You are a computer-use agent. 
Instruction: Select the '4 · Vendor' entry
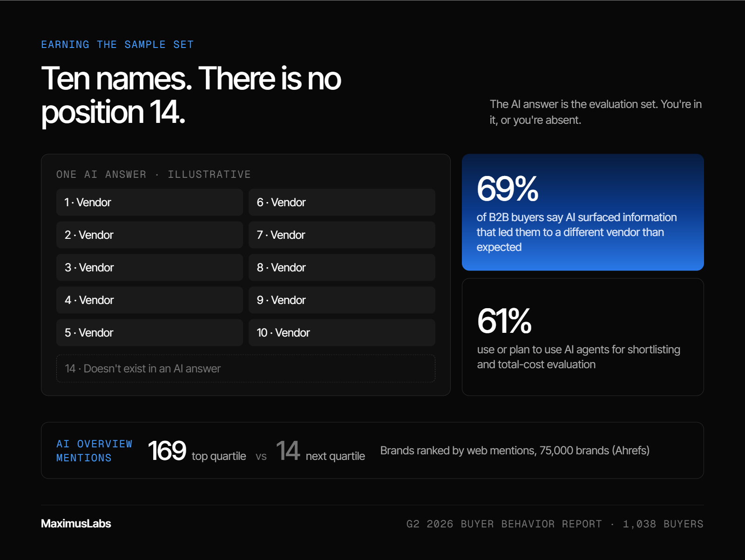(149, 300)
